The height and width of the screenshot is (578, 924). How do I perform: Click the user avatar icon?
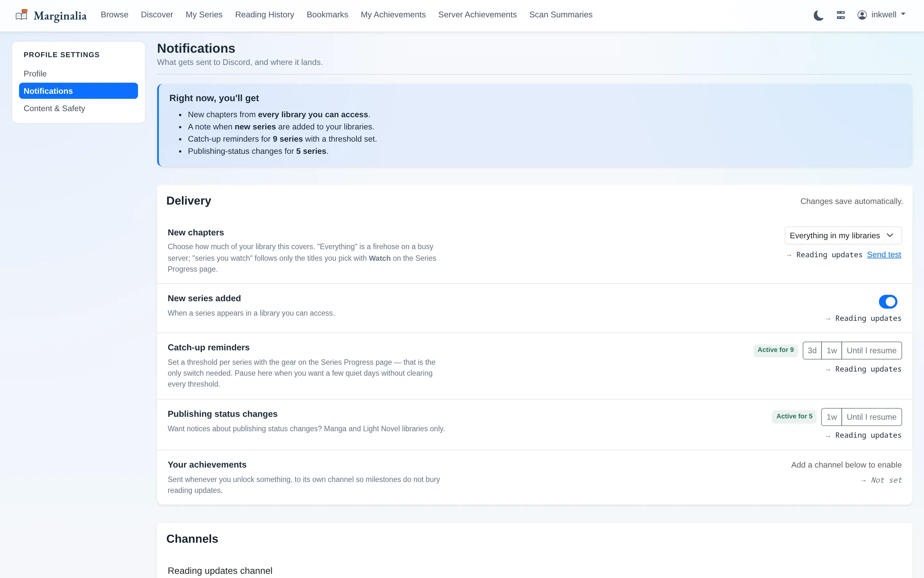click(x=862, y=15)
